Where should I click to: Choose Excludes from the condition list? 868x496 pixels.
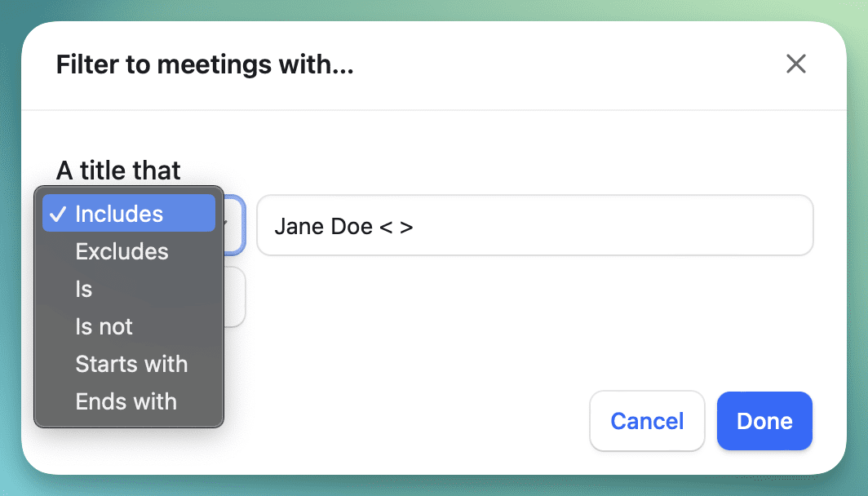122,251
